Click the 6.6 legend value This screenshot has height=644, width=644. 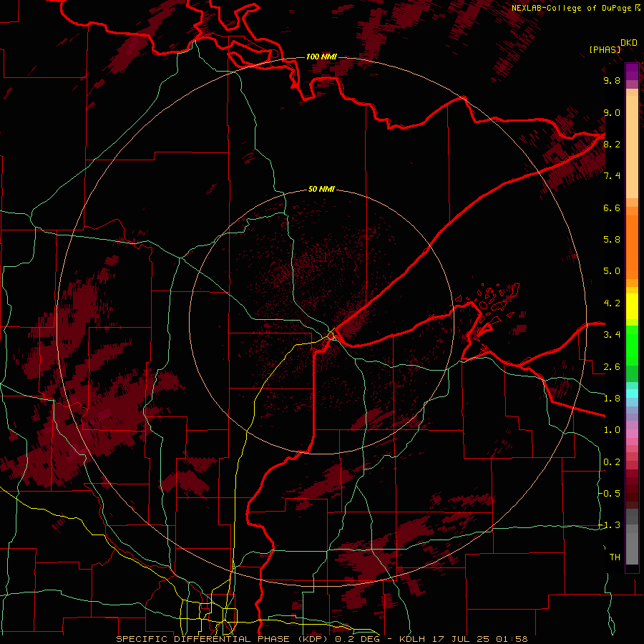[612, 208]
